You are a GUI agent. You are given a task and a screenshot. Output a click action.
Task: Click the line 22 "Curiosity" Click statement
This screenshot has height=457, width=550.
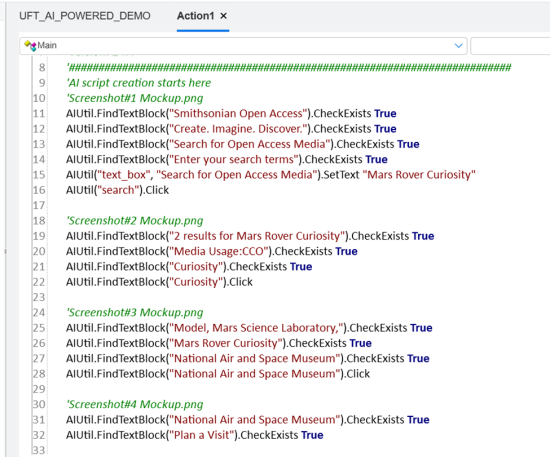click(x=159, y=282)
